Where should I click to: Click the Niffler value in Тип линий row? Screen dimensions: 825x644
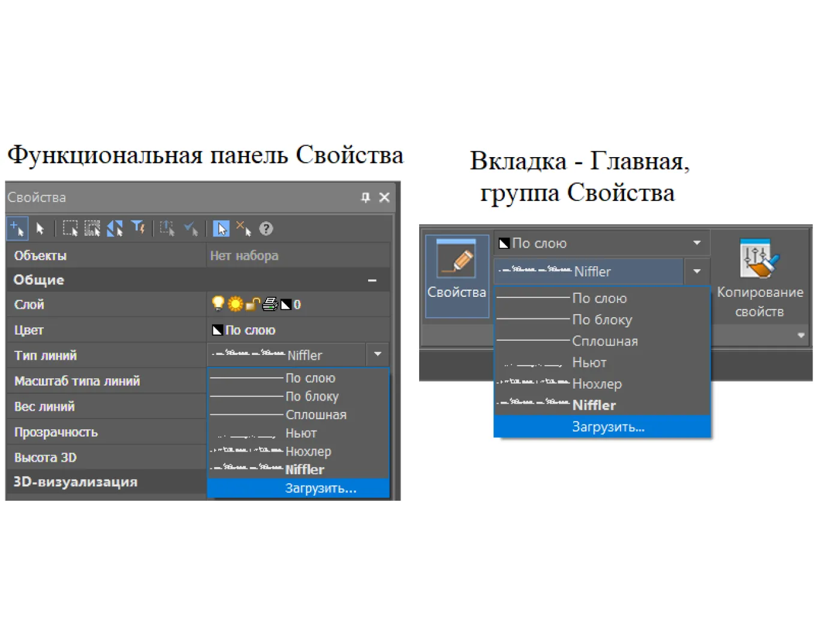coord(287,355)
